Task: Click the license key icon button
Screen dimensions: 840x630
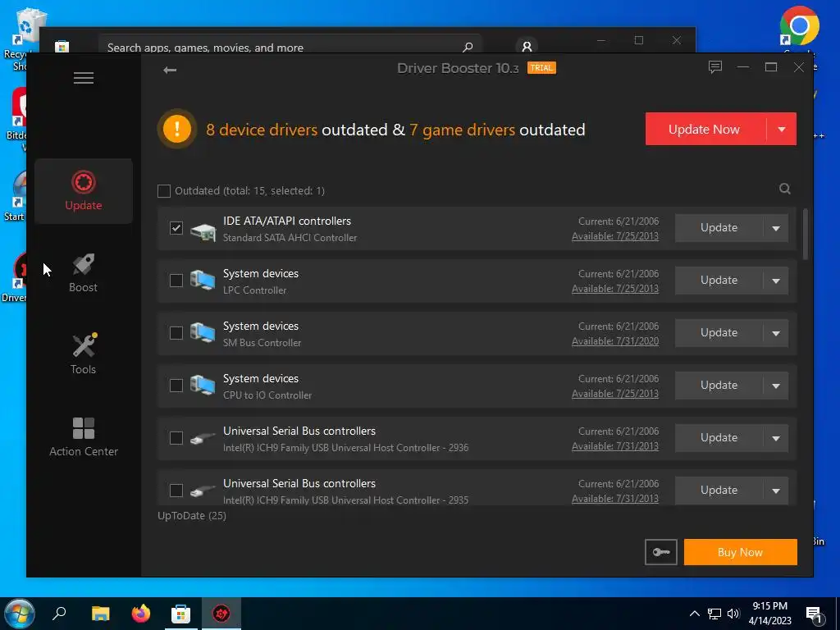Action: coord(661,552)
